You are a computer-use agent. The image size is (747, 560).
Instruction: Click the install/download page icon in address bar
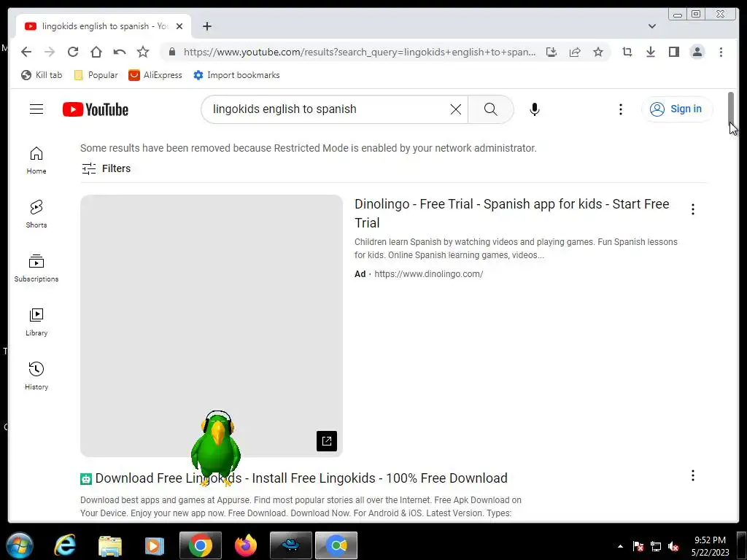click(x=551, y=52)
